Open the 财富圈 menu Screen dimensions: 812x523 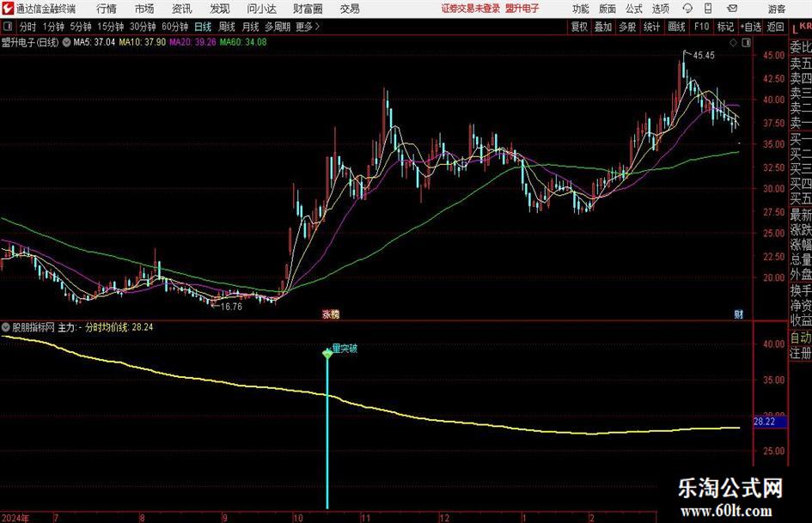(x=308, y=9)
